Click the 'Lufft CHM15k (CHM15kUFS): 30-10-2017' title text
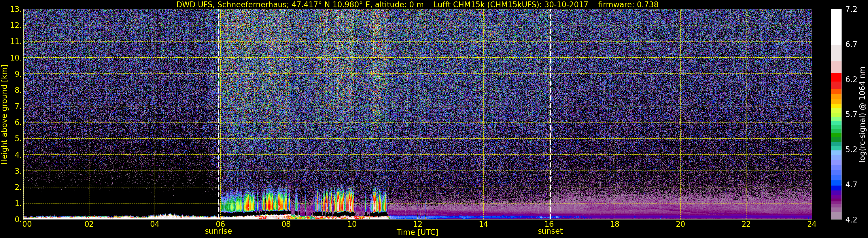This screenshot has width=868, height=238. point(511,4)
